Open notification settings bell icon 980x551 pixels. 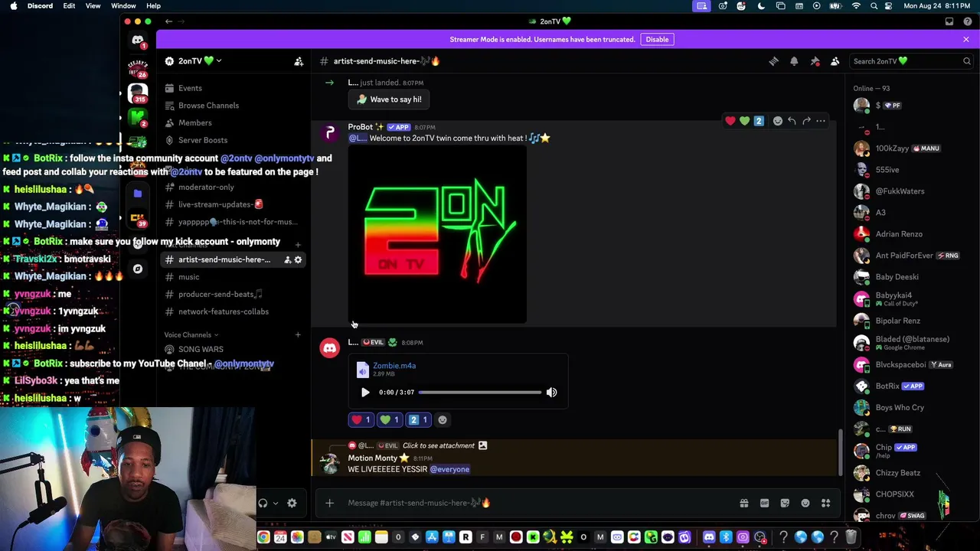(x=794, y=61)
